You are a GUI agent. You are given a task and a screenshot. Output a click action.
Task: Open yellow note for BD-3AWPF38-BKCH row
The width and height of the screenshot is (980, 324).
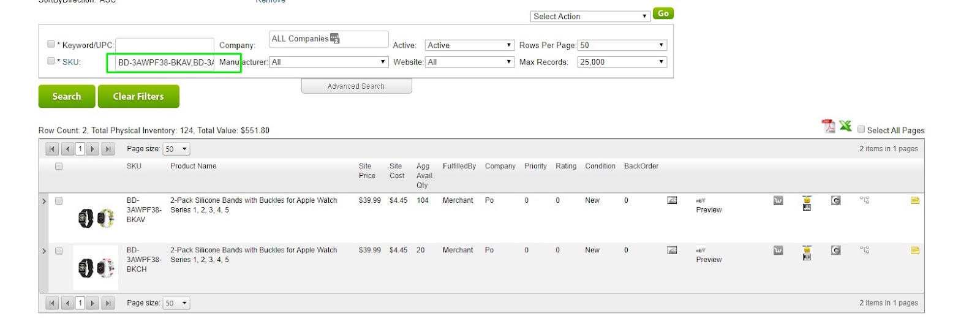point(915,250)
